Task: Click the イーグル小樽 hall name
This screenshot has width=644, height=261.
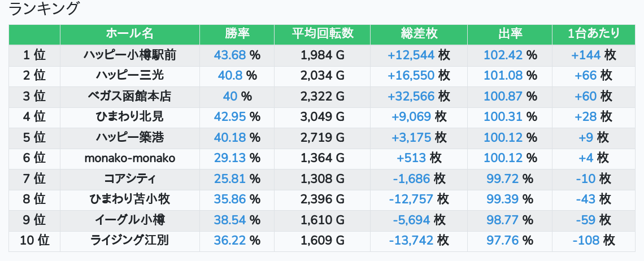Action: (x=130, y=220)
